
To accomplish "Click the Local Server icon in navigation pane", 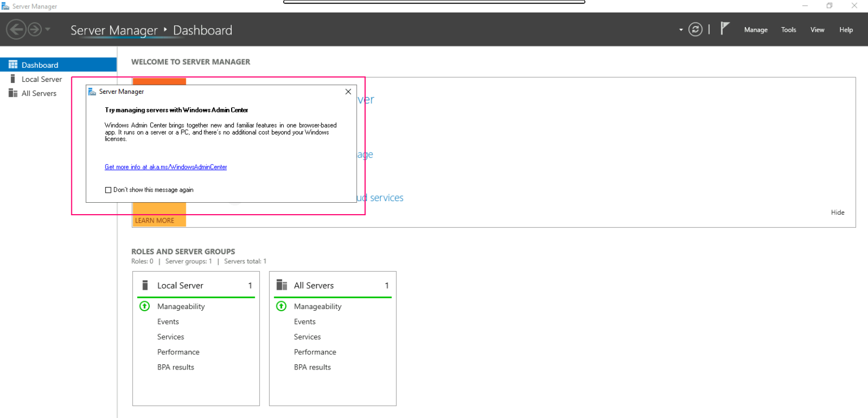I will point(13,79).
